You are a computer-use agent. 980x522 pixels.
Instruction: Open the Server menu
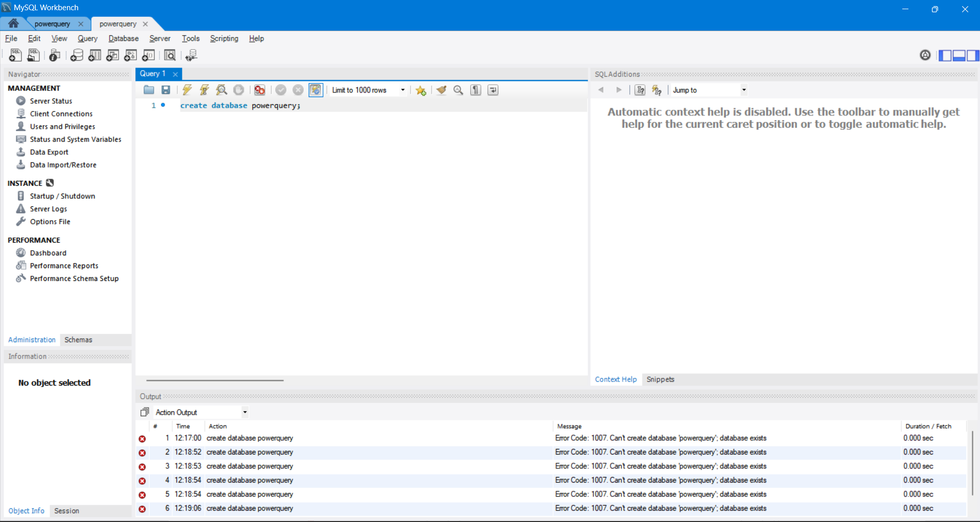coord(159,38)
